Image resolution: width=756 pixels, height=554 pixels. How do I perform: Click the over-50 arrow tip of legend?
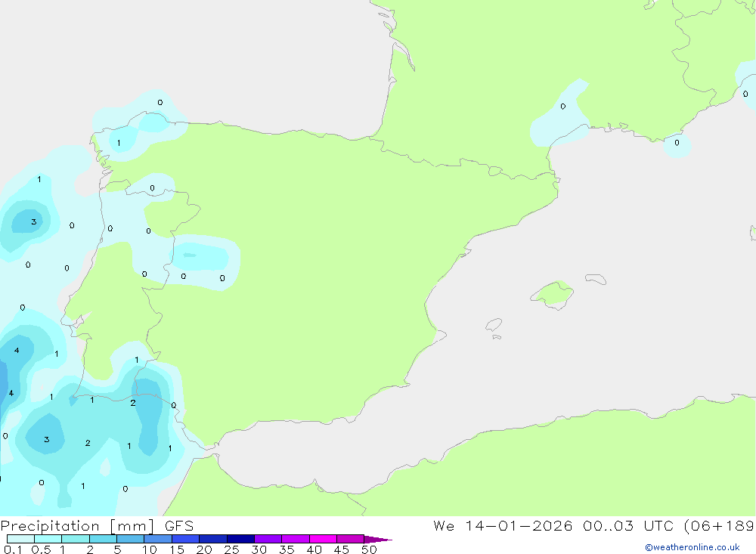point(377,539)
